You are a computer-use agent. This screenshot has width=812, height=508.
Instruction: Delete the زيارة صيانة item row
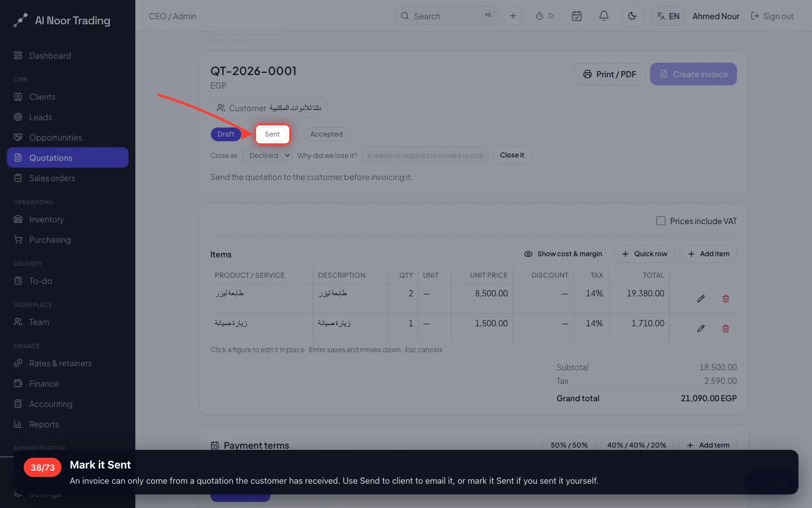[x=726, y=329]
